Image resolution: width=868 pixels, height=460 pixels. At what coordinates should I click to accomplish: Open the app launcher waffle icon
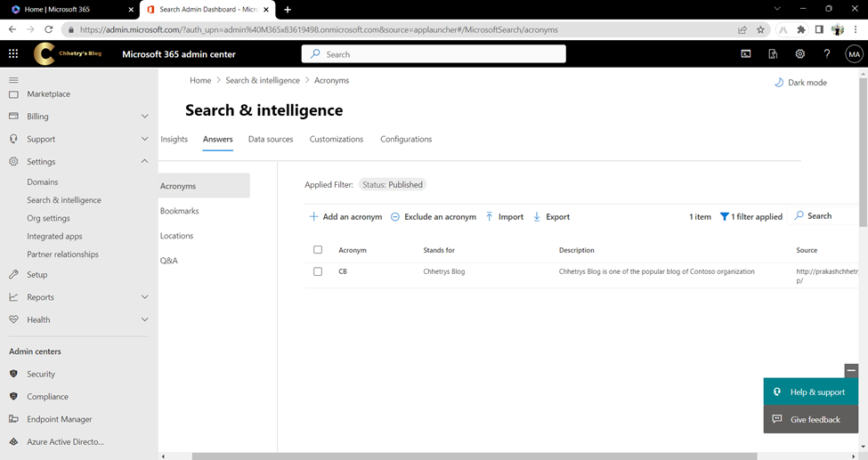tap(13, 53)
